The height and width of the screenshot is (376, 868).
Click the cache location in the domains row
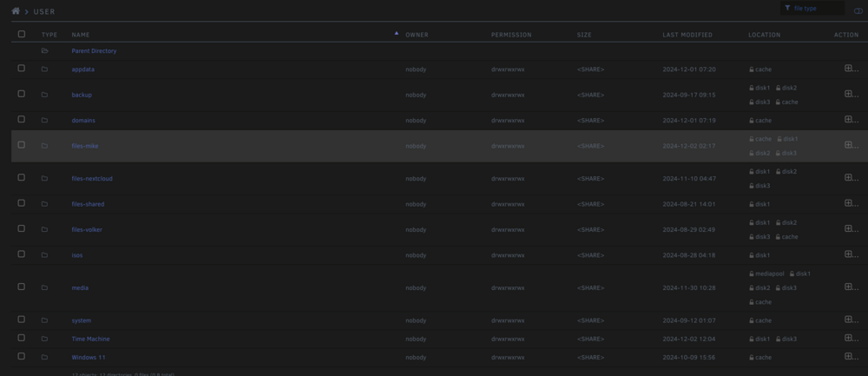click(x=760, y=121)
